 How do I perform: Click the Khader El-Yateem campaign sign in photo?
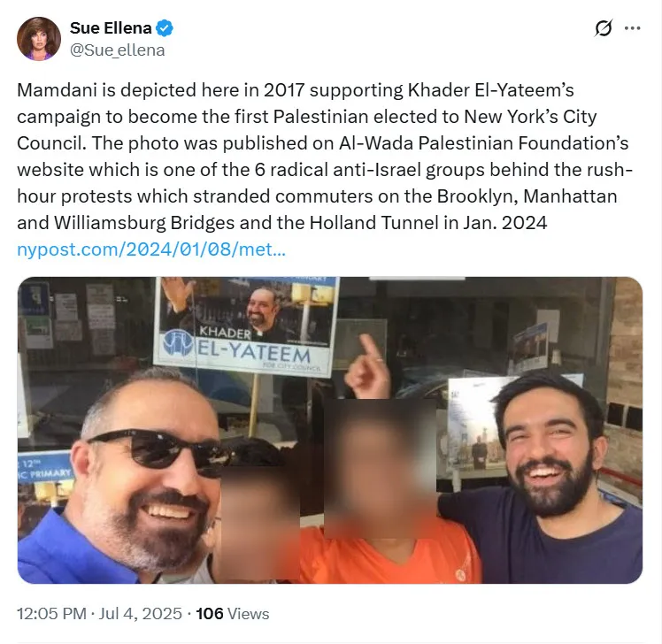tap(246, 326)
